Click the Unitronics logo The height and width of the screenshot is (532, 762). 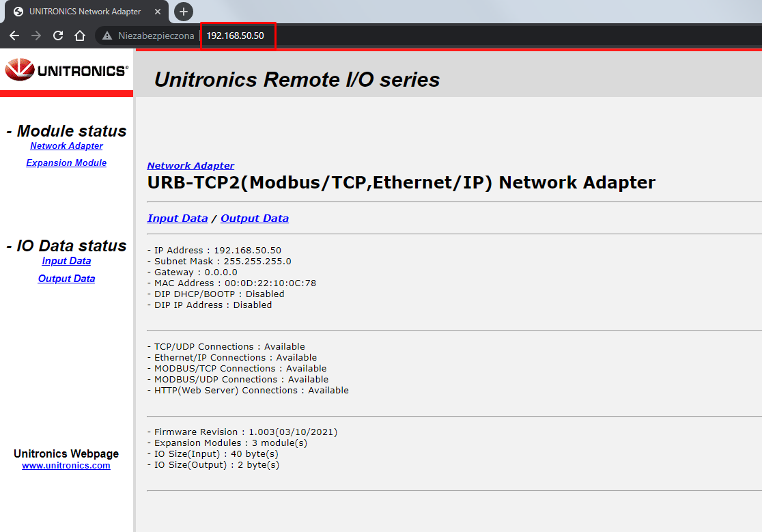coord(67,70)
